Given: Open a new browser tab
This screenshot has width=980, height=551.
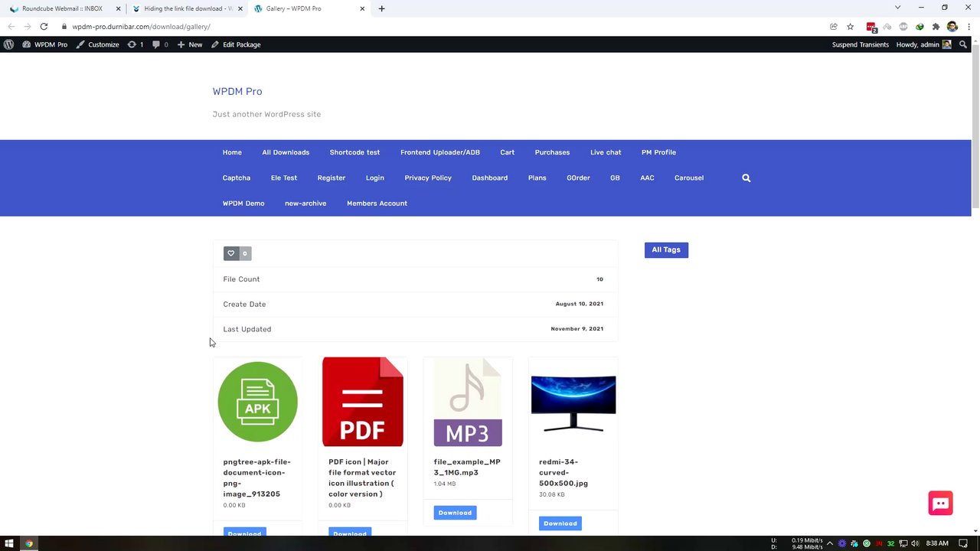Looking at the screenshot, I should (381, 8).
